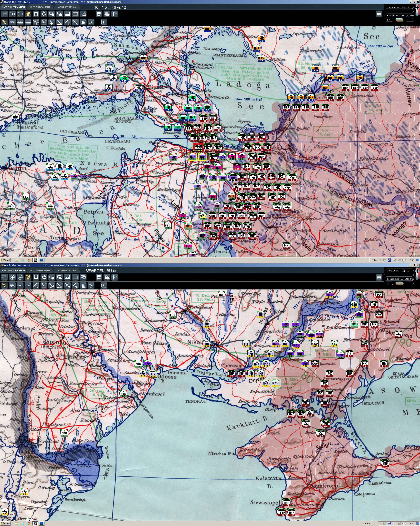Toggle factory locations display in upper window

coord(68,14)
